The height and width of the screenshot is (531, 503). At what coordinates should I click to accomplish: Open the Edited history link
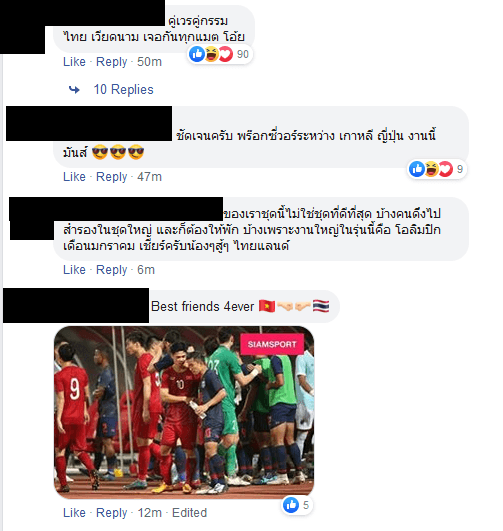[x=189, y=512]
